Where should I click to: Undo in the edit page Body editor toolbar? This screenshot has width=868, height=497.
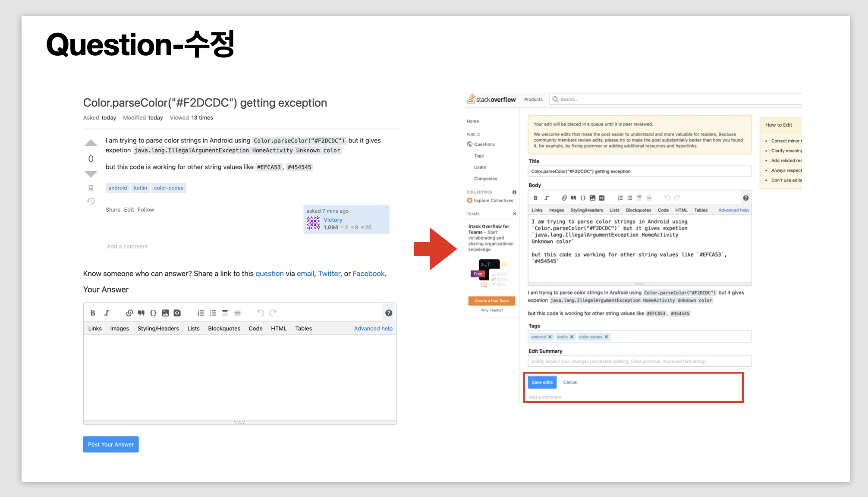[x=667, y=198]
